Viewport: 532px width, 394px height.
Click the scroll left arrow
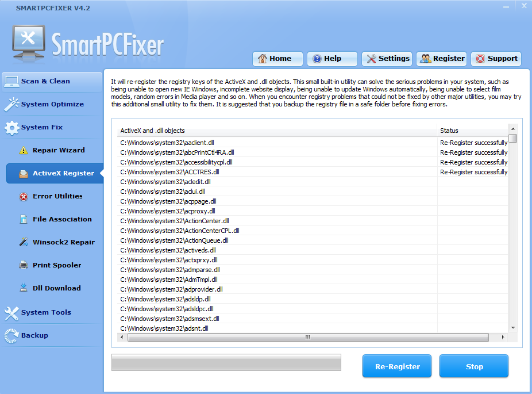click(x=122, y=337)
